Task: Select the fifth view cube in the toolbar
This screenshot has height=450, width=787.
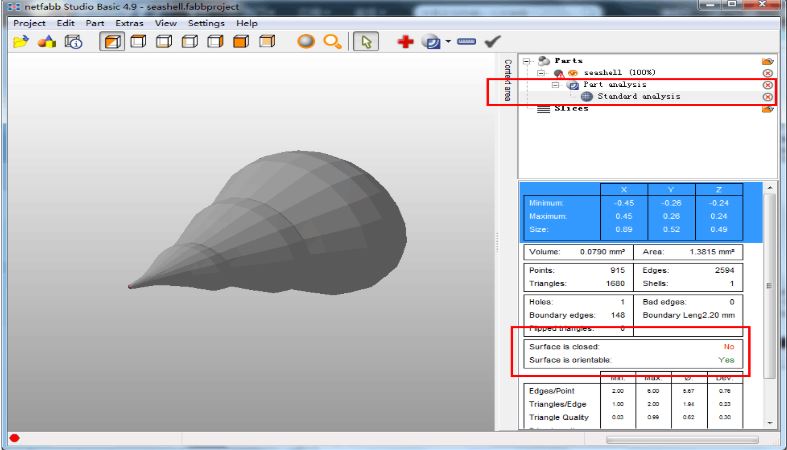Action: point(215,42)
